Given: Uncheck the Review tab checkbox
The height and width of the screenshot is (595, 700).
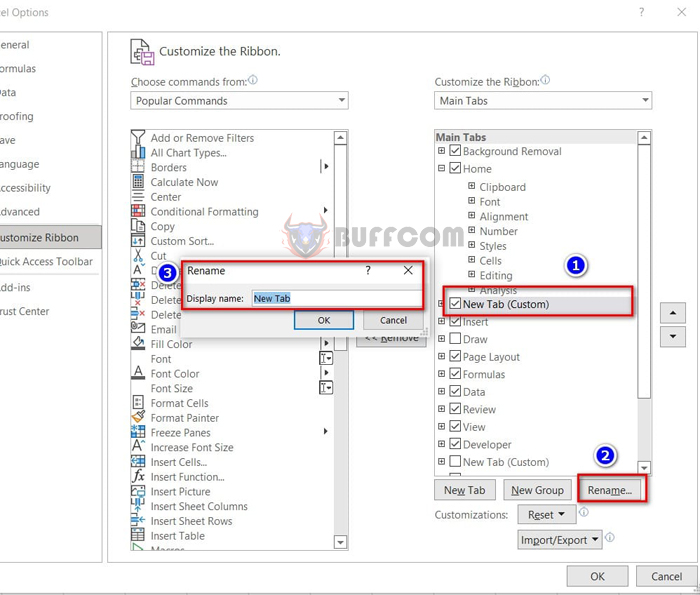Looking at the screenshot, I should point(455,408).
